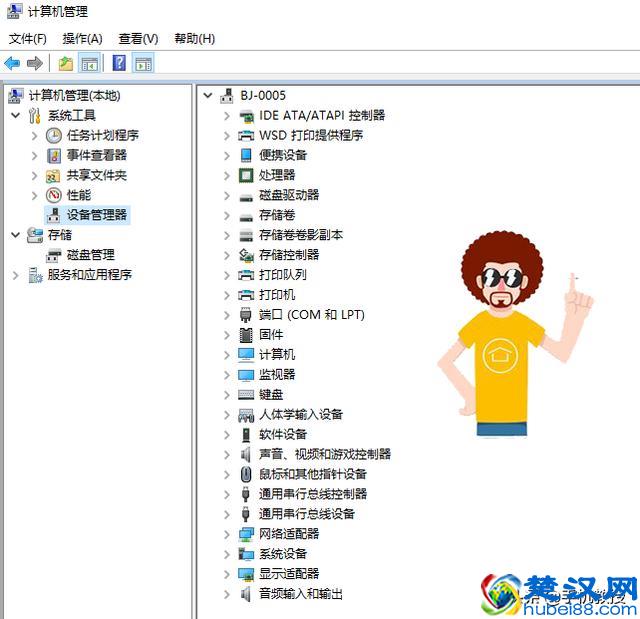Expand the 任务计划程序 node
Image resolution: width=640 pixels, height=619 pixels.
pyautogui.click(x=35, y=135)
